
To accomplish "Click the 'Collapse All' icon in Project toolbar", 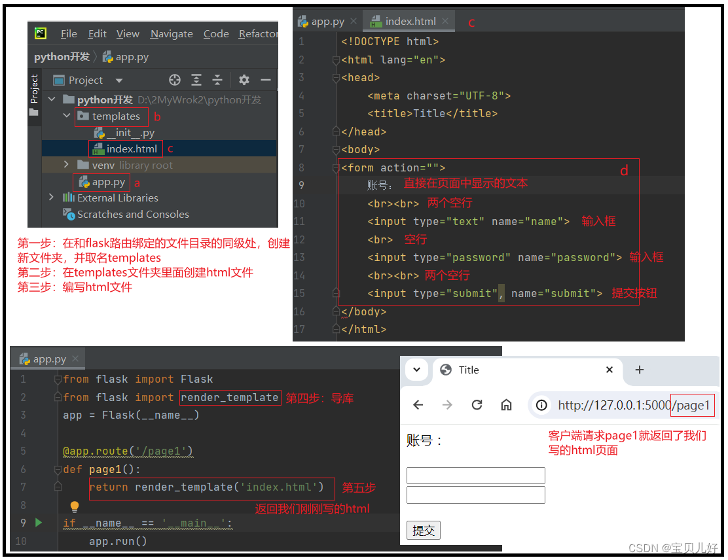I will click(x=219, y=80).
